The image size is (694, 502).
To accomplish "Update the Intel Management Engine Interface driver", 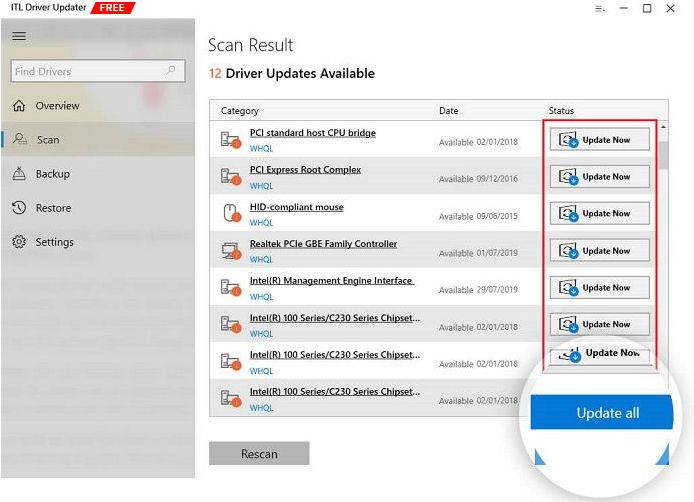I will pyautogui.click(x=600, y=287).
